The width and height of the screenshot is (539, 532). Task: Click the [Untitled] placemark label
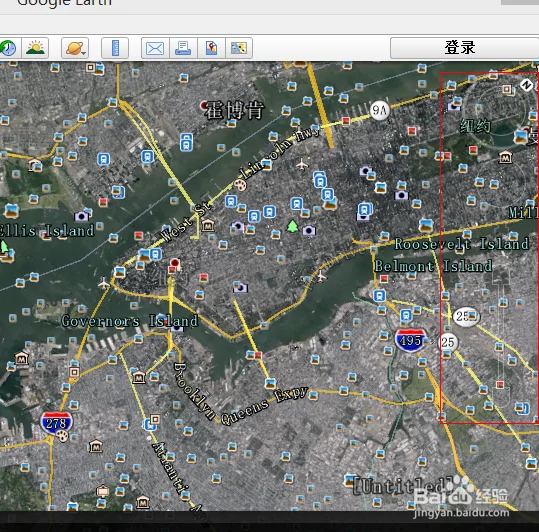click(403, 486)
